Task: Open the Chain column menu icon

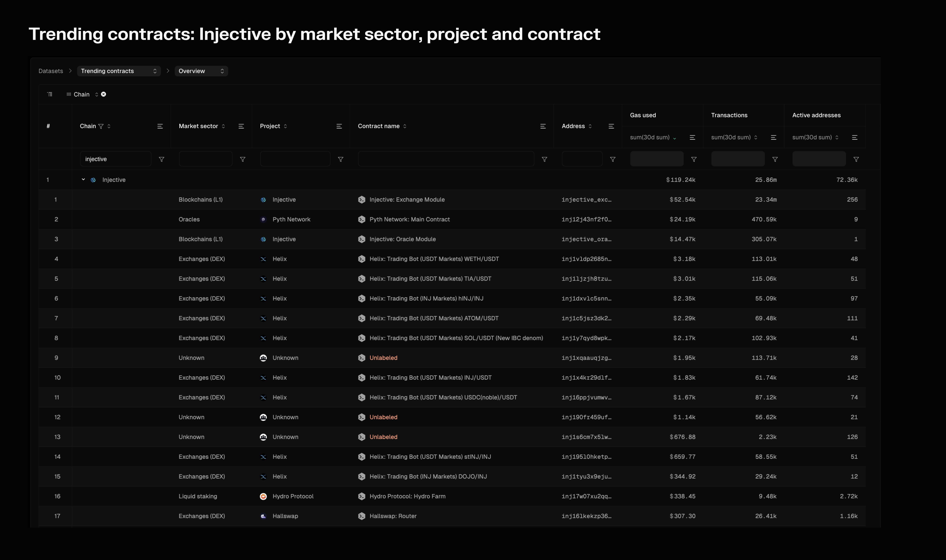Action: pos(160,126)
